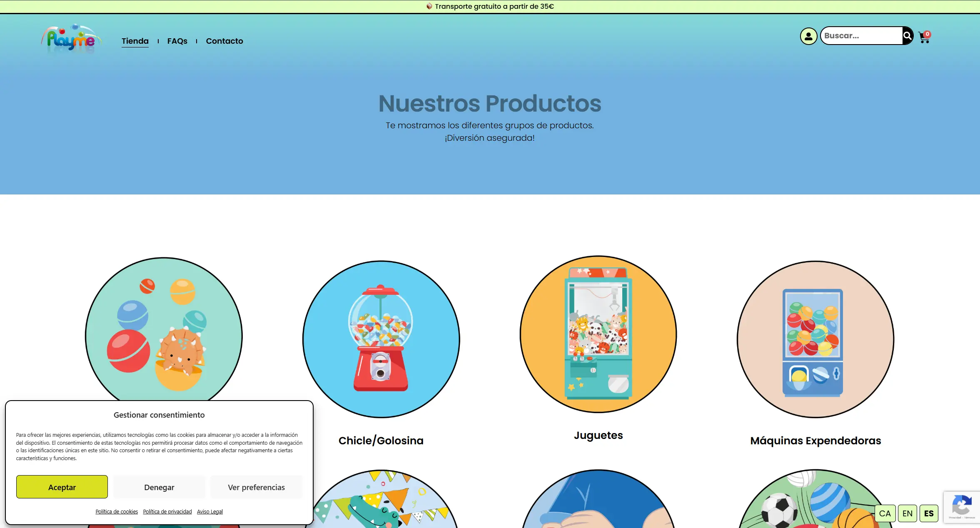The height and width of the screenshot is (528, 980).
Task: Click the search magnifier button
Action: click(907, 36)
